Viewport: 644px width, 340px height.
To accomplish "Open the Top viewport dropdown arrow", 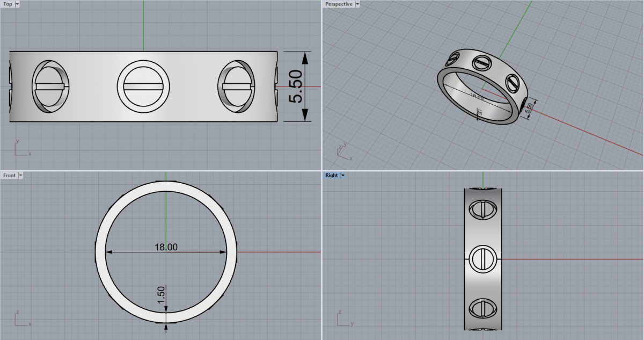I will pos(17,4).
